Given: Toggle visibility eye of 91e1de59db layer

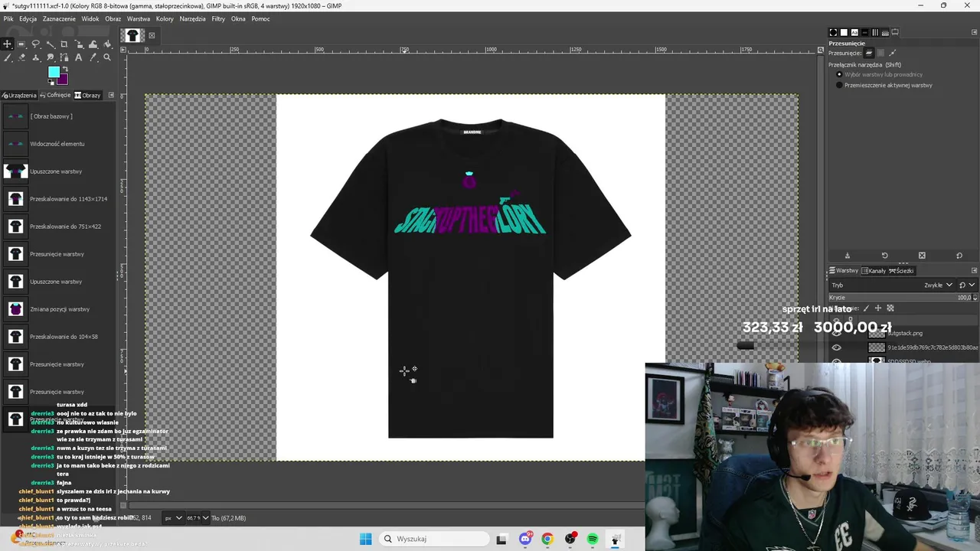Looking at the screenshot, I should point(836,347).
